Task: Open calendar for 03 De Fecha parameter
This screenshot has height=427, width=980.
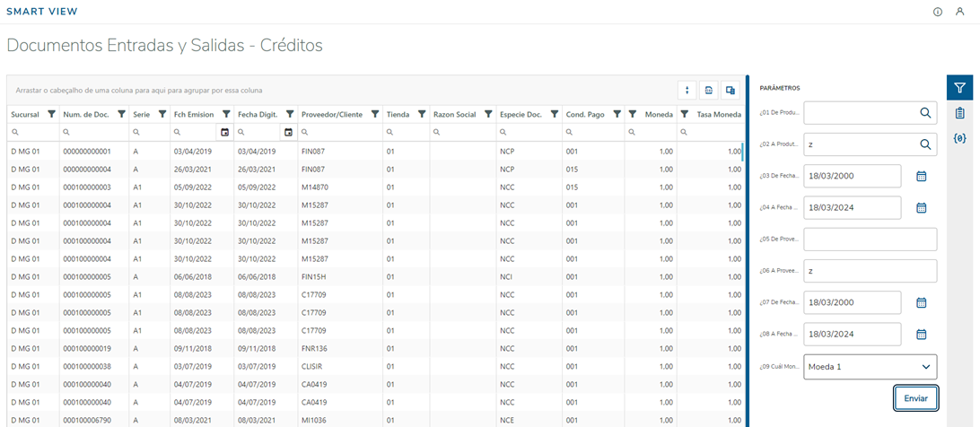Action: tap(921, 177)
